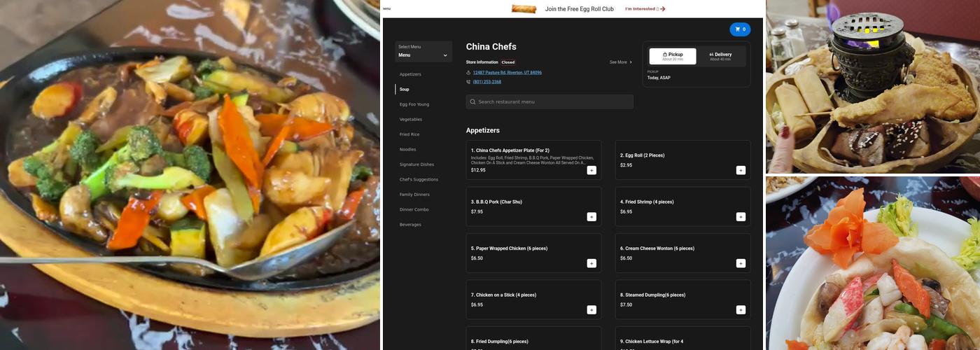Go to Beverages menu category
The height and width of the screenshot is (350, 980).
(x=410, y=225)
